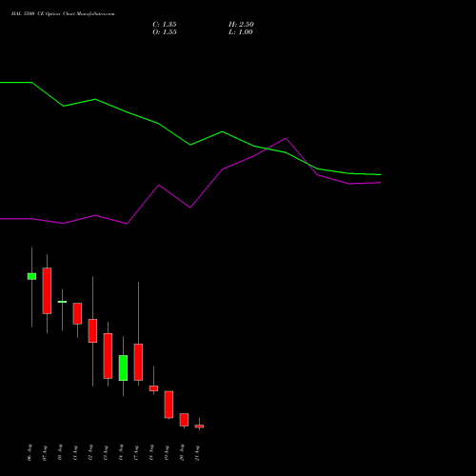The height and width of the screenshot is (476, 476).
Task: Click the tall red candlestick above 07 Aug
Action: 47,290
